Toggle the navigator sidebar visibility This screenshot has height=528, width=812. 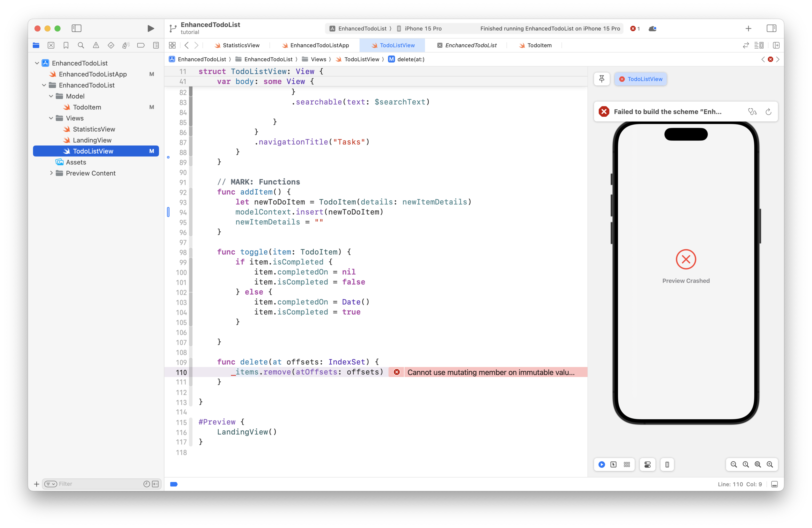pyautogui.click(x=76, y=29)
